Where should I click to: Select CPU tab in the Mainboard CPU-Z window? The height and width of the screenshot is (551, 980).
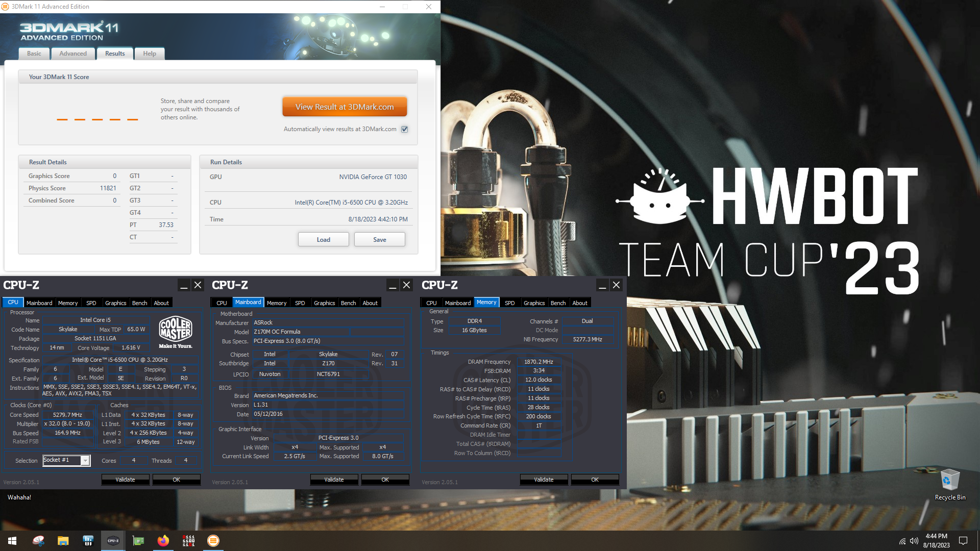click(x=222, y=303)
